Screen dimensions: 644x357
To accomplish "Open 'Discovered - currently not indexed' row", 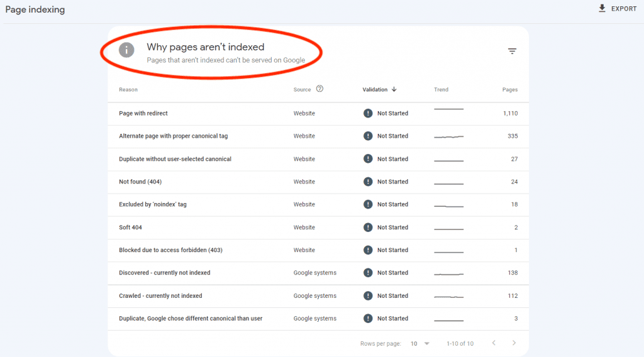I will (164, 273).
